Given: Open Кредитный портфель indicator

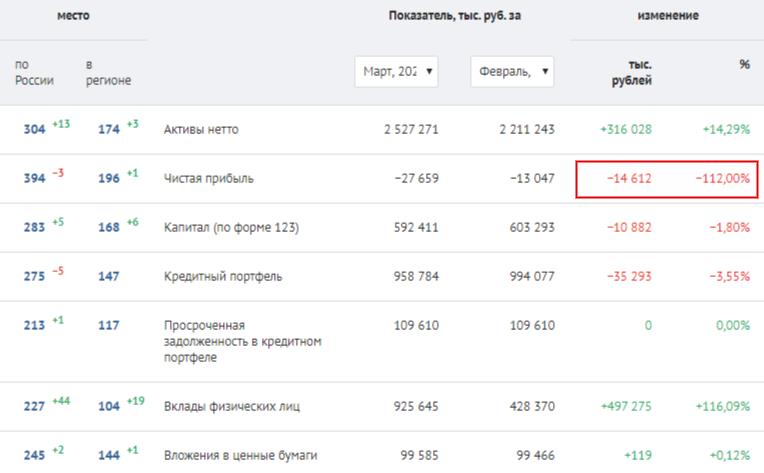Looking at the screenshot, I should [x=223, y=276].
